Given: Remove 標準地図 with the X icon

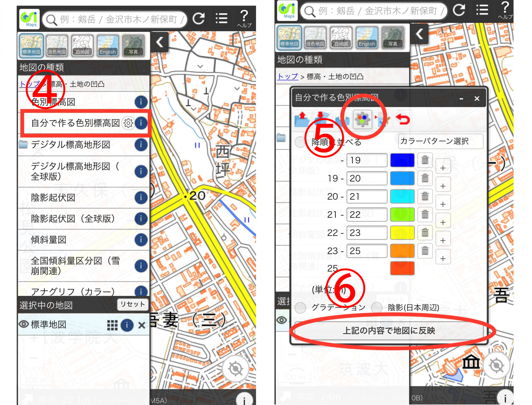Looking at the screenshot, I should pyautogui.click(x=142, y=325).
